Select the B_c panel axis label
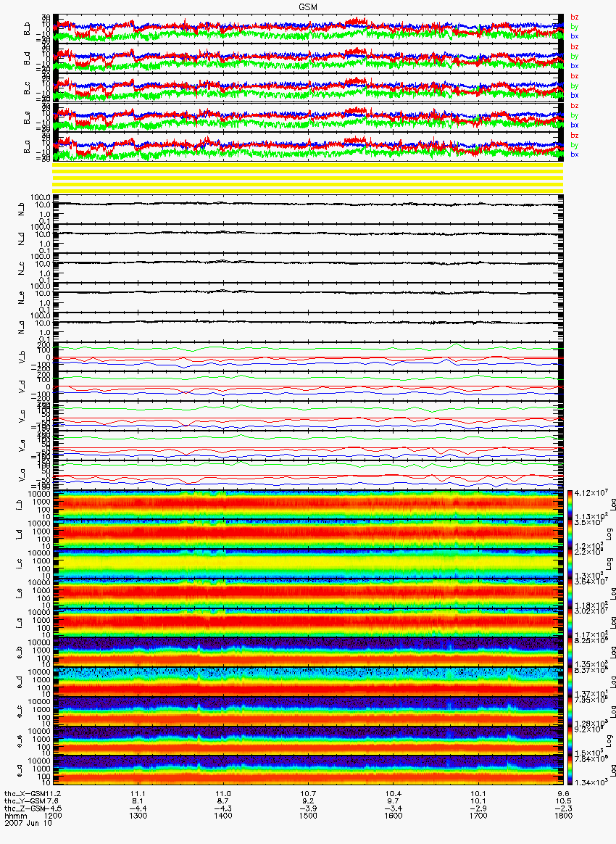This screenshot has width=616, height=844. coord(27,88)
